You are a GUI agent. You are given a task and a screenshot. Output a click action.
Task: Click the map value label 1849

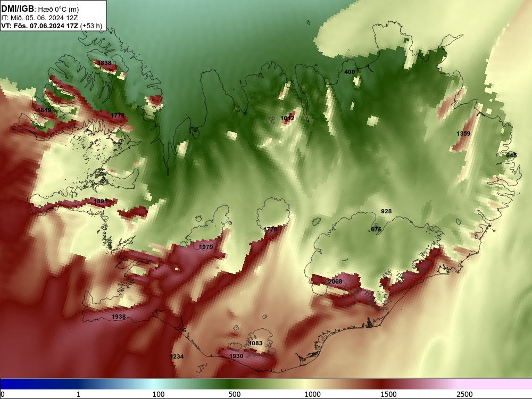pyautogui.click(x=44, y=110)
